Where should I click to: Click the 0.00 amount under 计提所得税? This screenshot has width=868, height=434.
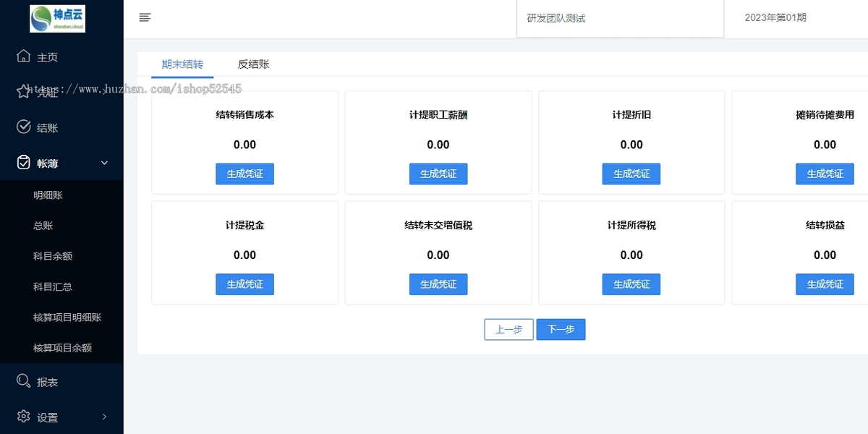(631, 255)
